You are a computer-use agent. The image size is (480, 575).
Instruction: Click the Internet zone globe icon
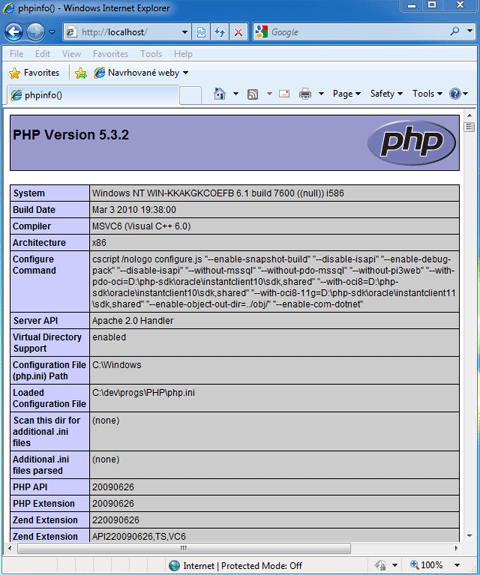click(x=174, y=565)
